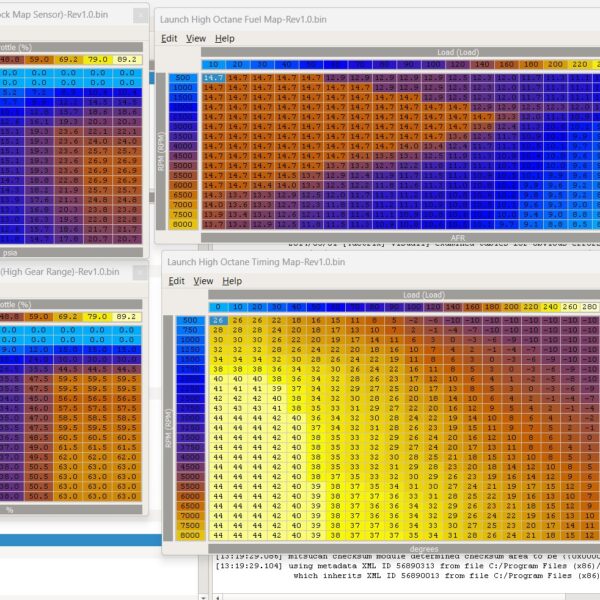600x600 pixels.
Task: Select Fuel Map cell RPM 8000, Load 10 (13.7)
Action: pos(214,225)
